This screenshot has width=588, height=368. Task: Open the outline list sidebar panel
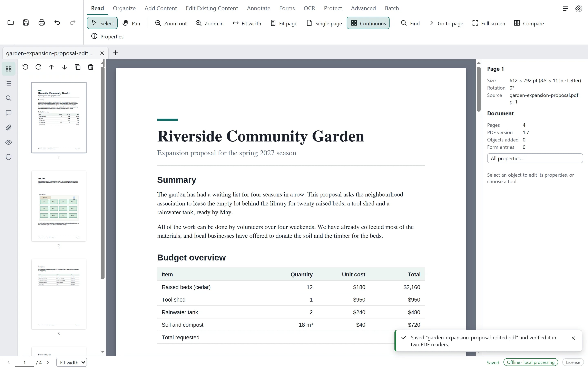pyautogui.click(x=9, y=83)
